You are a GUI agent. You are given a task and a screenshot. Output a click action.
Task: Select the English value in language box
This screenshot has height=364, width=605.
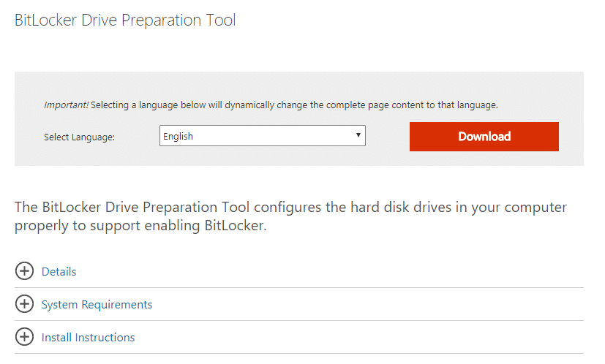[178, 136]
